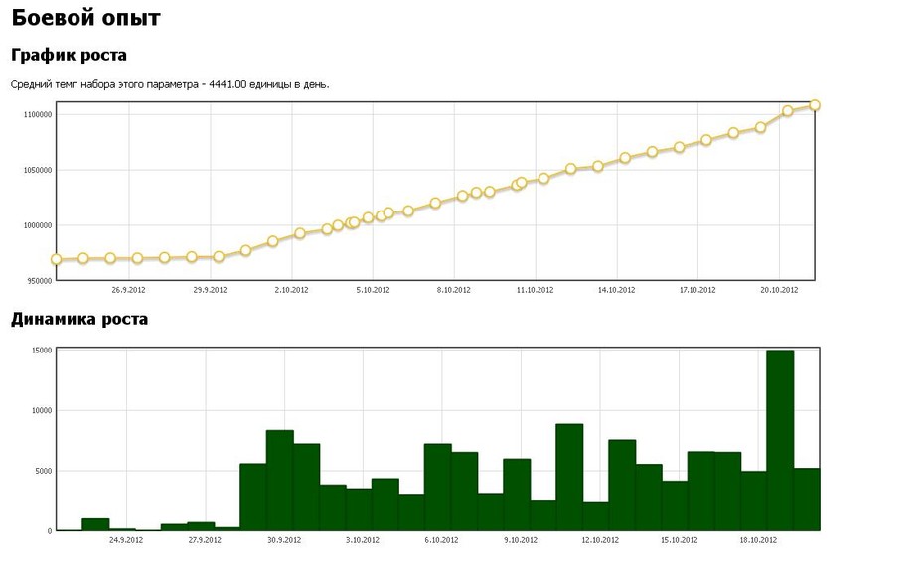This screenshot has height=564, width=924.
Task: Click the 24.9.2012 date label
Action: click(126, 540)
